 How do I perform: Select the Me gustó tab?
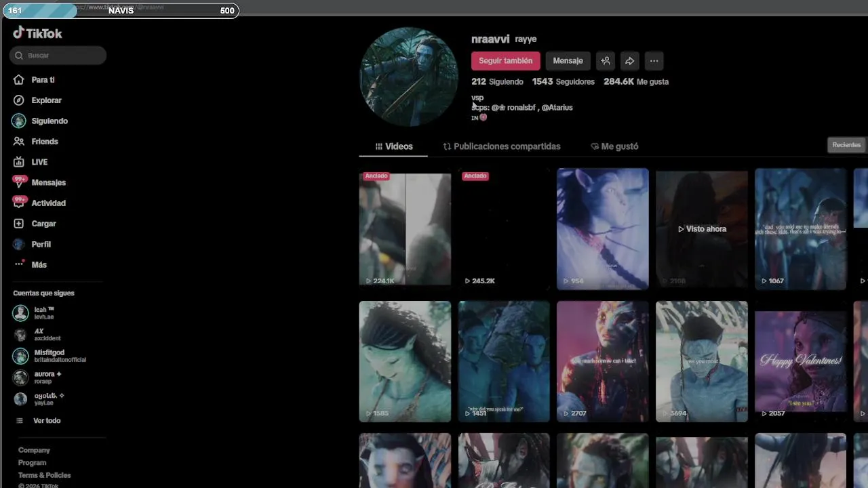614,146
